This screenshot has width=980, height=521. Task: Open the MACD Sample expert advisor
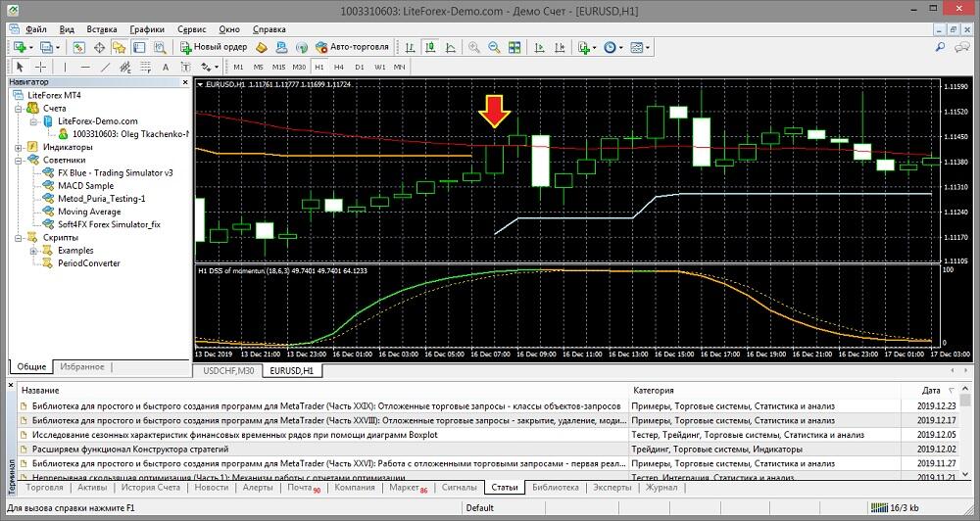click(85, 185)
